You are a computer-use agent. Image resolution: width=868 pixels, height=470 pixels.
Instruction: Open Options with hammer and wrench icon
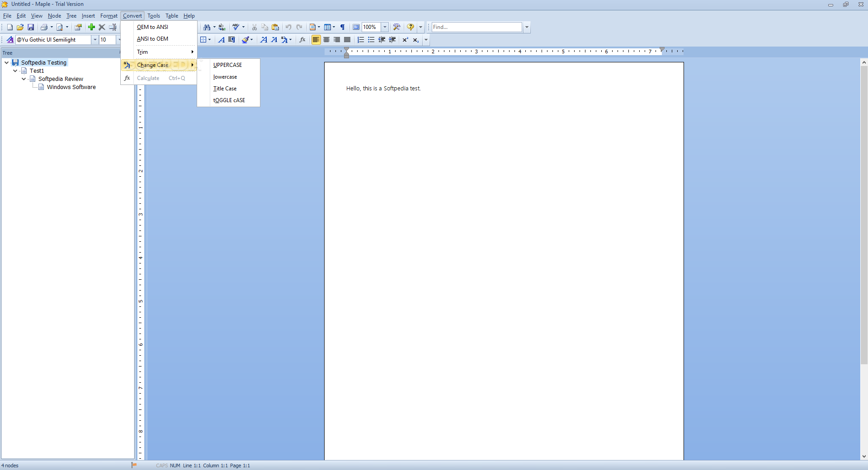tap(396, 27)
